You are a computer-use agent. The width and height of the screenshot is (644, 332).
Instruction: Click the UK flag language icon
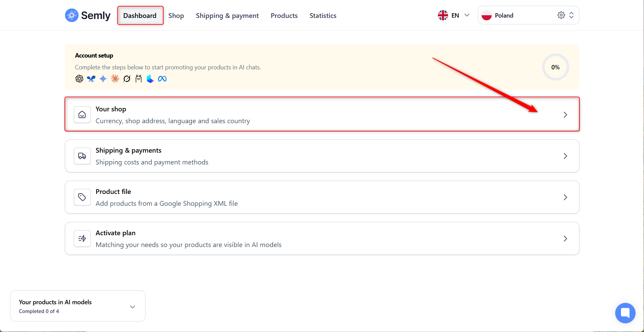pyautogui.click(x=443, y=15)
